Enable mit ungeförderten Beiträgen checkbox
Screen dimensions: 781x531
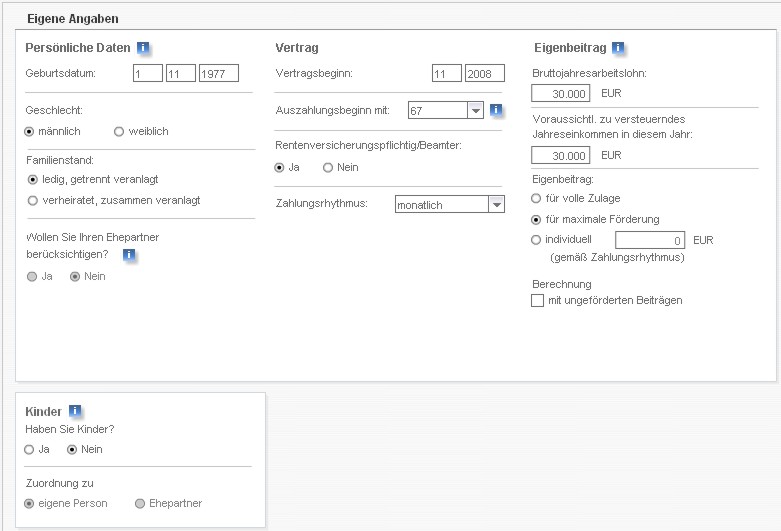[537, 300]
